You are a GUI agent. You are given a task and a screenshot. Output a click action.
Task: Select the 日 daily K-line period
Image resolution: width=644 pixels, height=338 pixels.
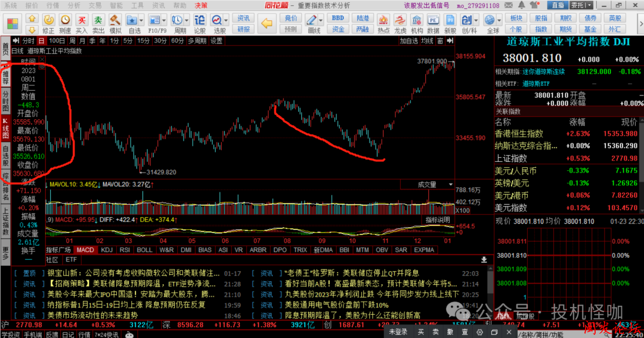(41, 41)
